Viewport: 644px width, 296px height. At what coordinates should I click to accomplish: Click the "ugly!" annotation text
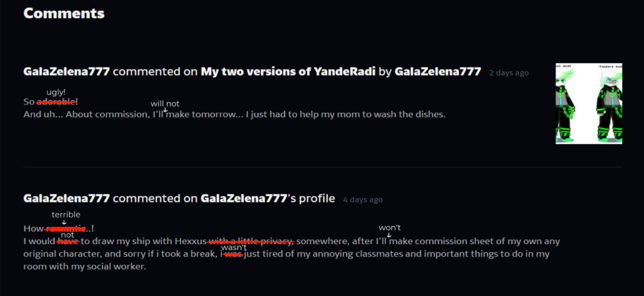(56, 92)
